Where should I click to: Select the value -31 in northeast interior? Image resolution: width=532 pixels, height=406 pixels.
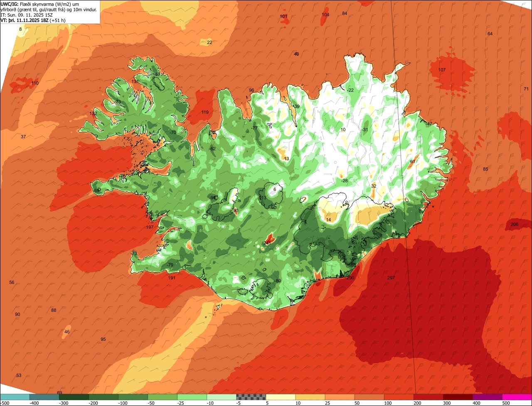click(x=365, y=130)
